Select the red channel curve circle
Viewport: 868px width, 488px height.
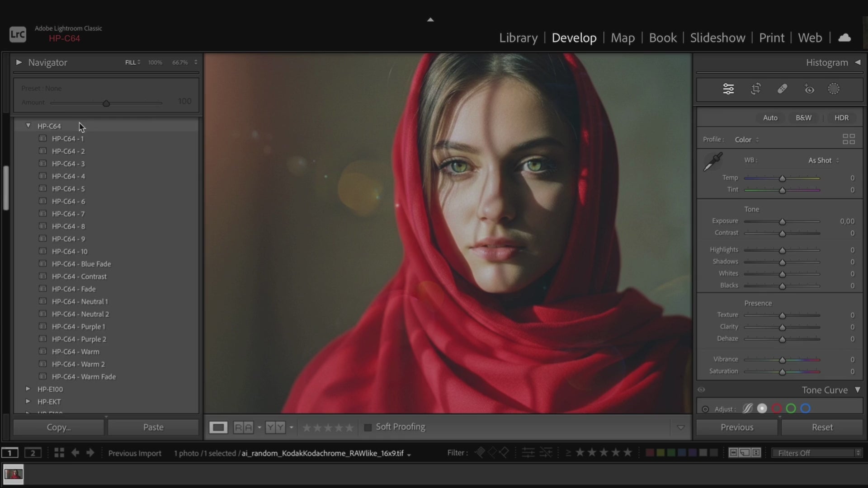pos(777,409)
